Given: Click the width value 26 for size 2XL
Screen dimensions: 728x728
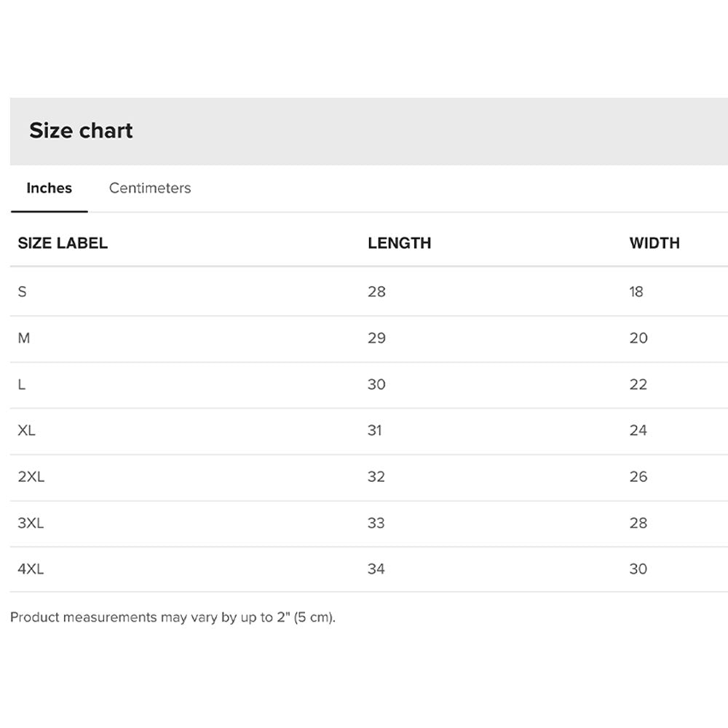Looking at the screenshot, I should (638, 477).
